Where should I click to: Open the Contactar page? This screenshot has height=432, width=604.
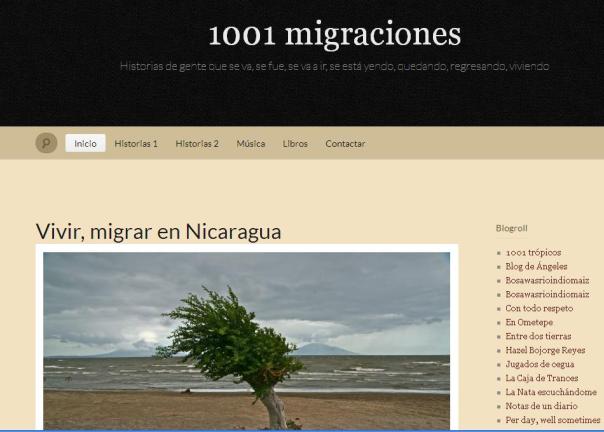[x=345, y=144]
